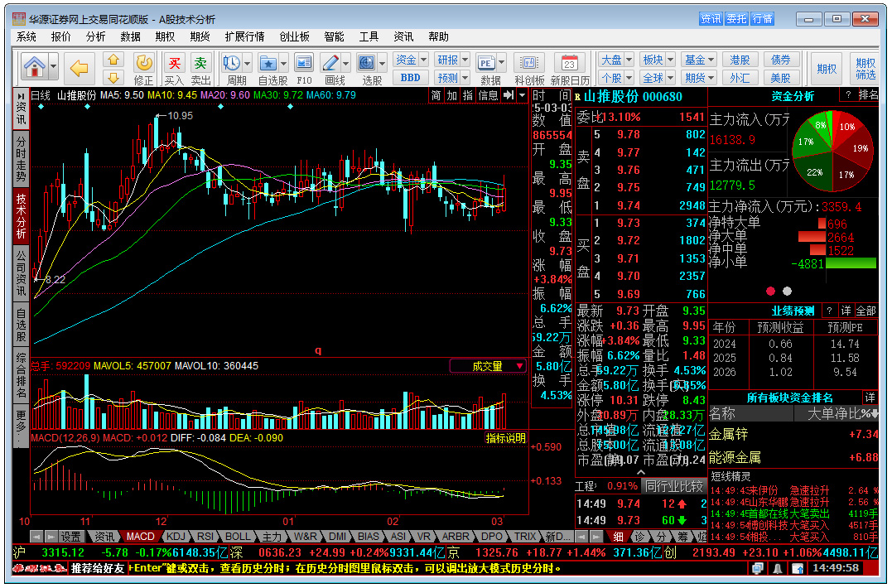Open 期权筛选 options filter button

tap(865, 69)
